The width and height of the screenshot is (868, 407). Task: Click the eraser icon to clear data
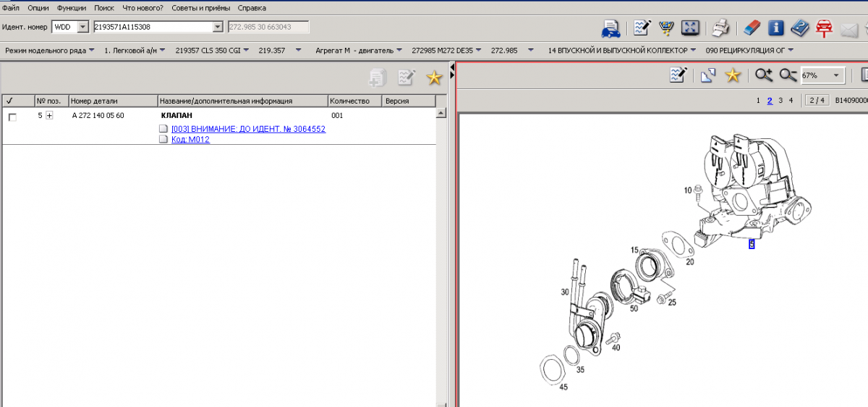752,28
